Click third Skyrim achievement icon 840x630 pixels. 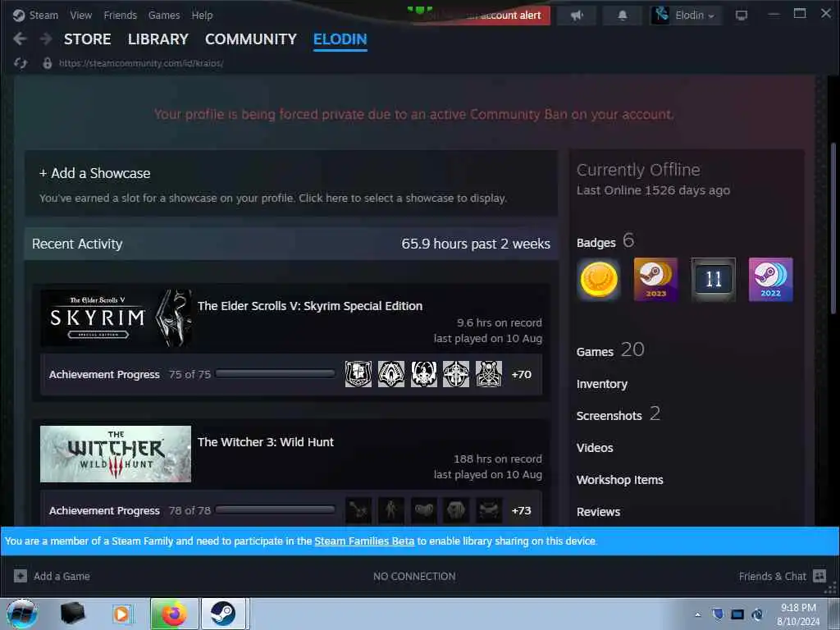pos(424,374)
